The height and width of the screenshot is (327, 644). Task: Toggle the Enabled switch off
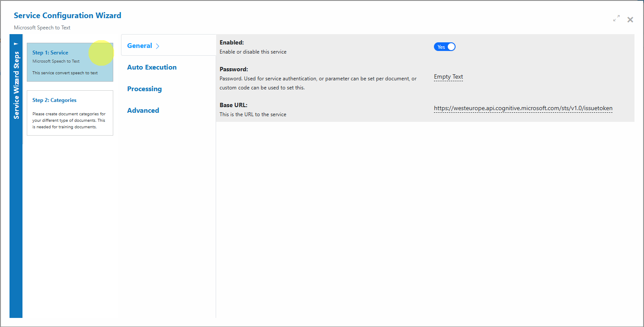pos(445,47)
